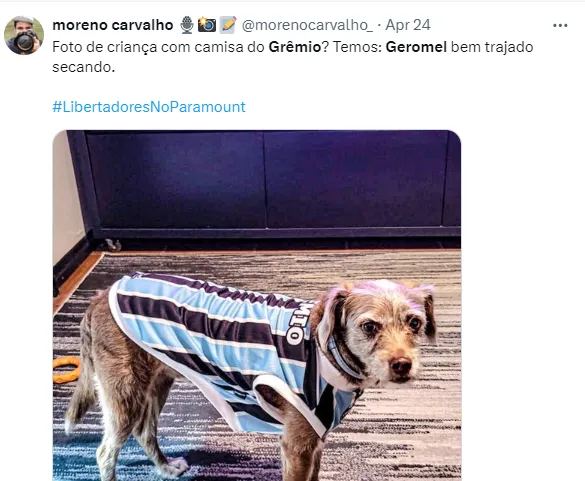Open the Apr 24 timestamp link
Viewport: 585px width, 481px height.
click(x=408, y=25)
